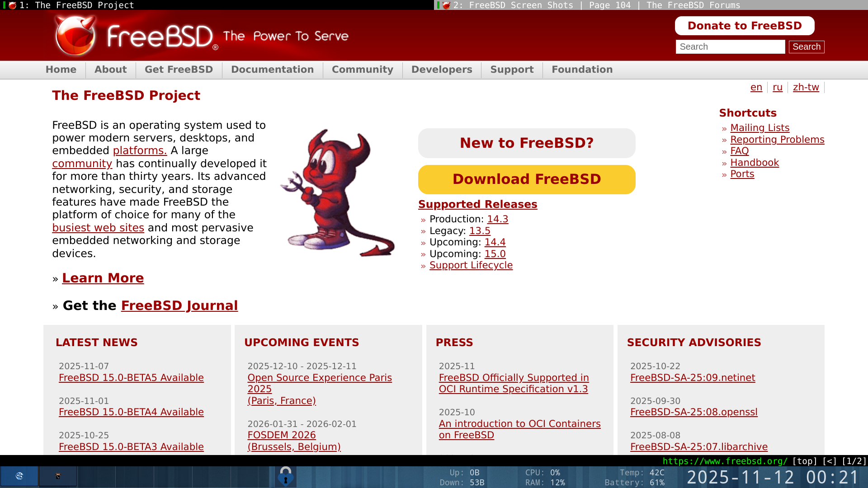The image size is (868, 488).
Task: Open the Documentation menu item
Action: 272,70
